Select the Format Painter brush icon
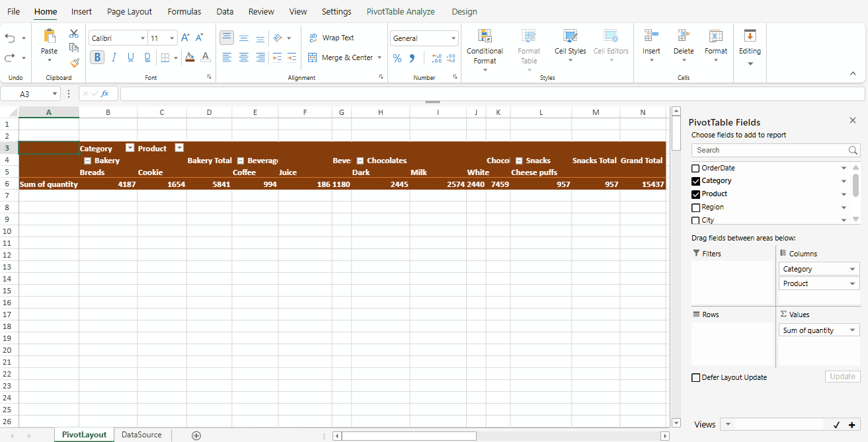 74,63
